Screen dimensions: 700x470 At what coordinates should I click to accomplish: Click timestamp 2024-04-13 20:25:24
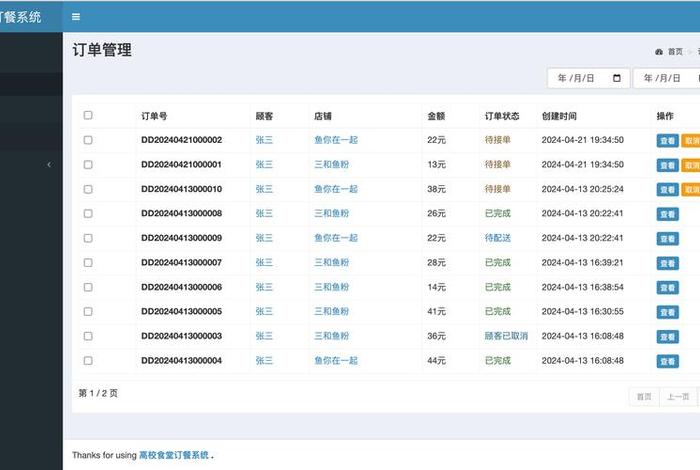(x=583, y=189)
